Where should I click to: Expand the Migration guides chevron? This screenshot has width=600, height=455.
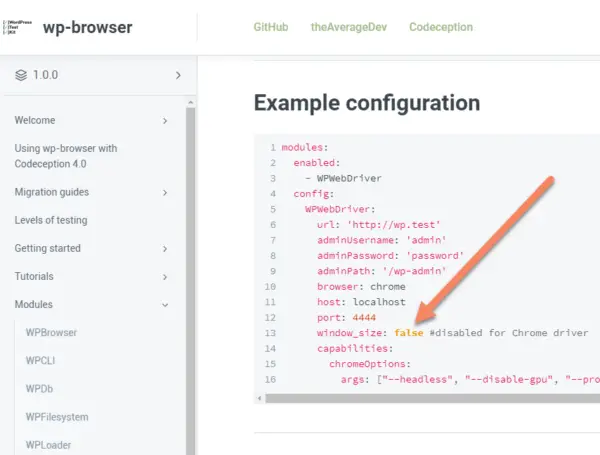pyautogui.click(x=165, y=192)
